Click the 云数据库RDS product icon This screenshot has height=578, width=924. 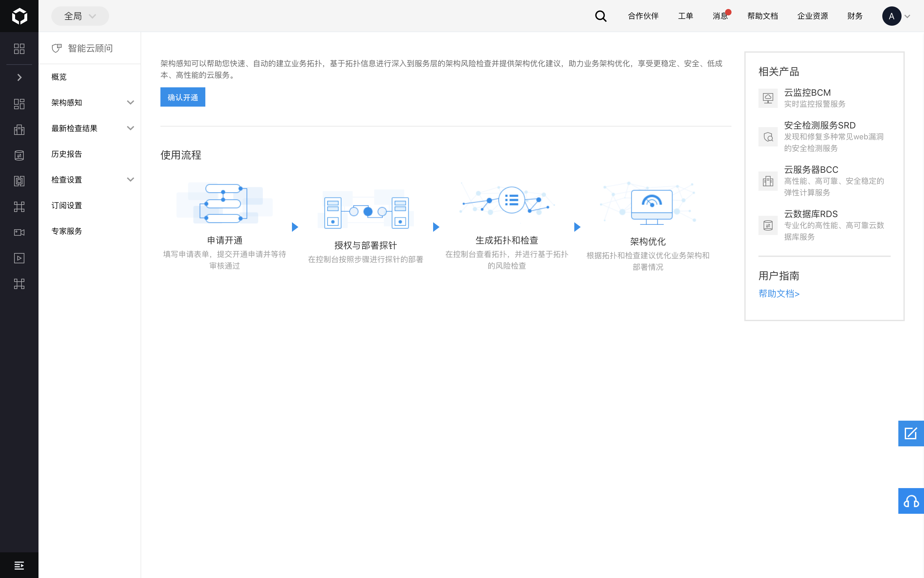coord(768,225)
